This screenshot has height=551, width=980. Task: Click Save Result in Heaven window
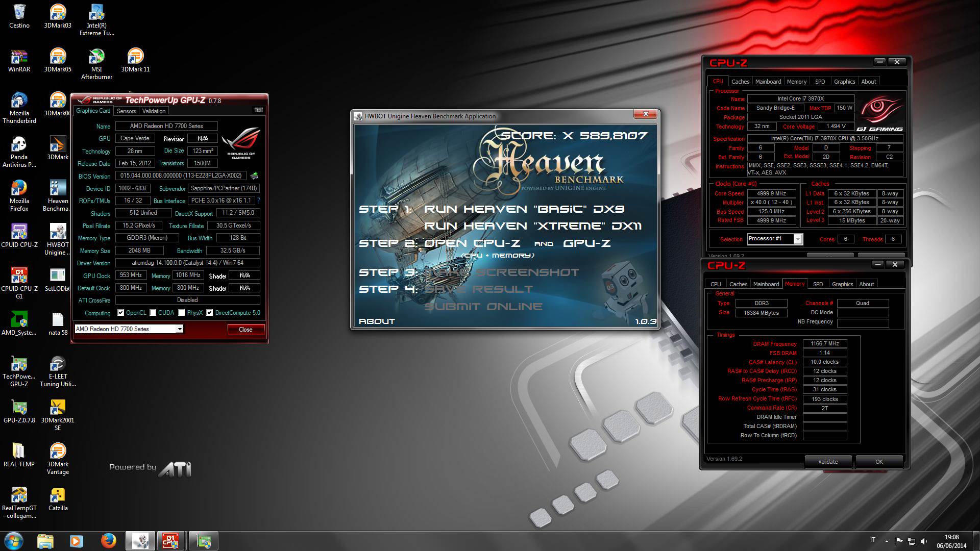(x=478, y=289)
